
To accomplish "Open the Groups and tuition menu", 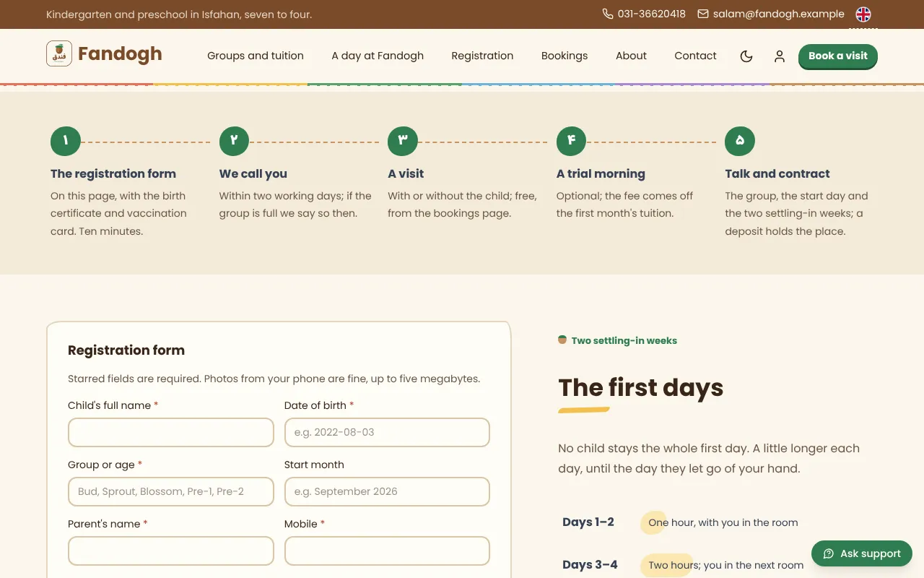I will pos(256,56).
